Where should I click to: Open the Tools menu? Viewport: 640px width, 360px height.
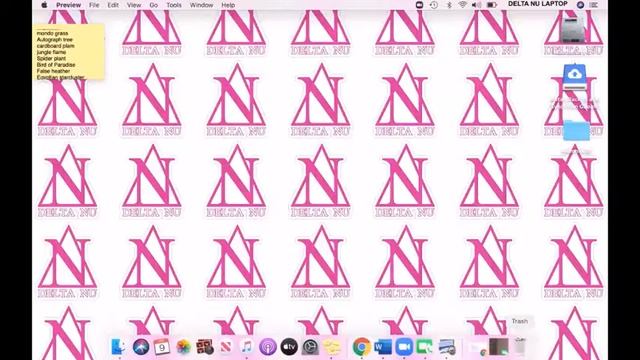(x=173, y=5)
